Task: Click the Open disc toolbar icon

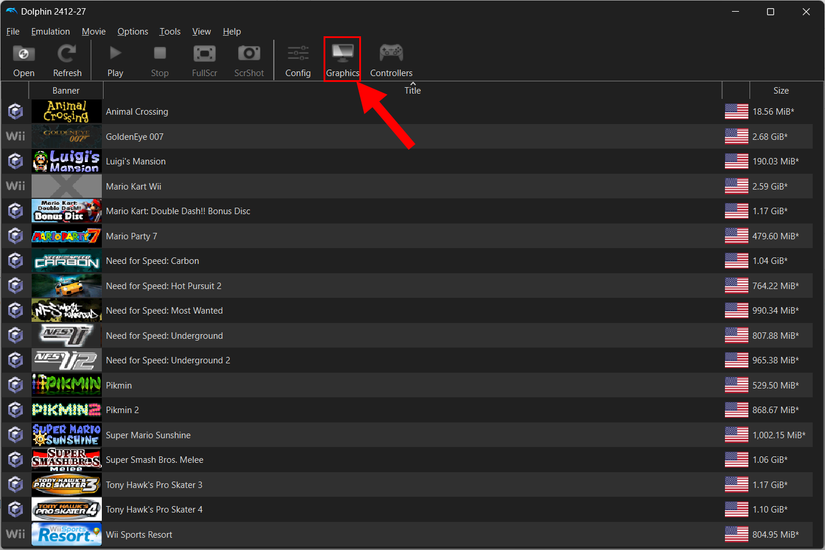Action: point(24,59)
